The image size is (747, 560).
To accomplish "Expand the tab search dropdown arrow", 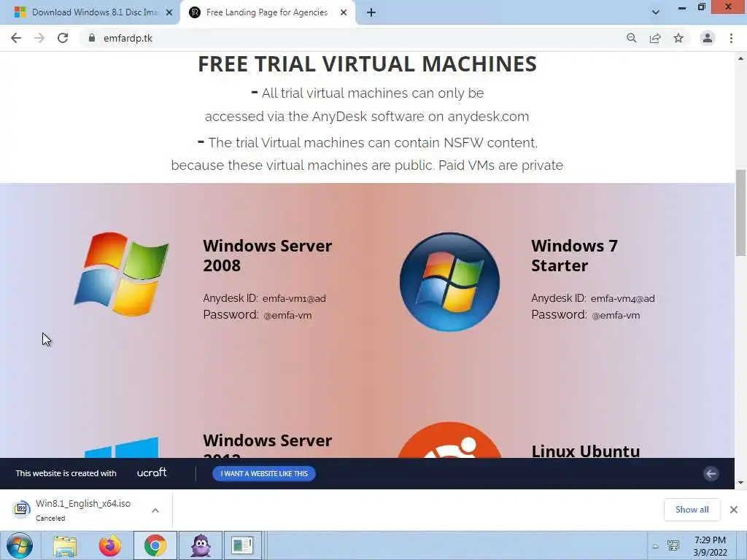I will pos(656,12).
